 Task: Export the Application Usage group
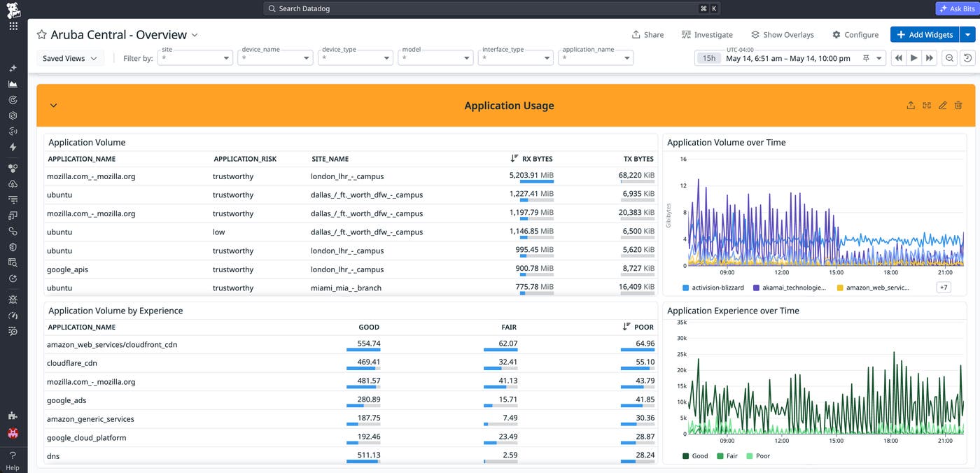coord(911,106)
